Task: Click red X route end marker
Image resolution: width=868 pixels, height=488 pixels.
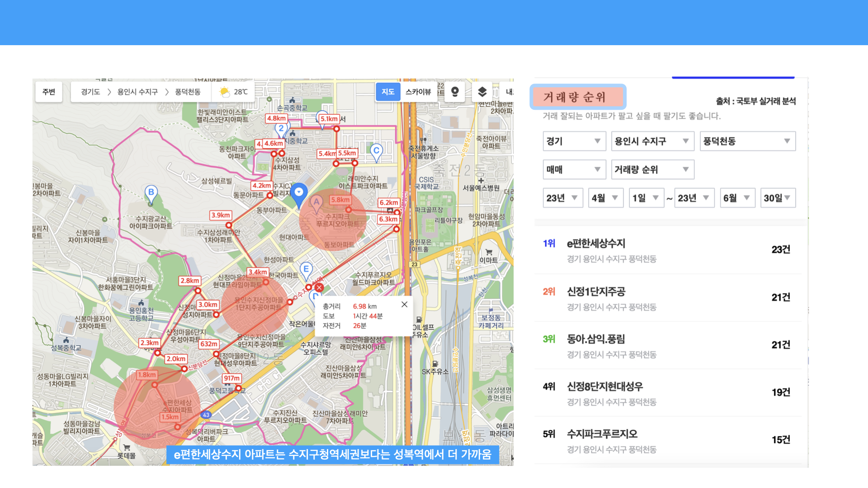Action: pyautogui.click(x=319, y=287)
